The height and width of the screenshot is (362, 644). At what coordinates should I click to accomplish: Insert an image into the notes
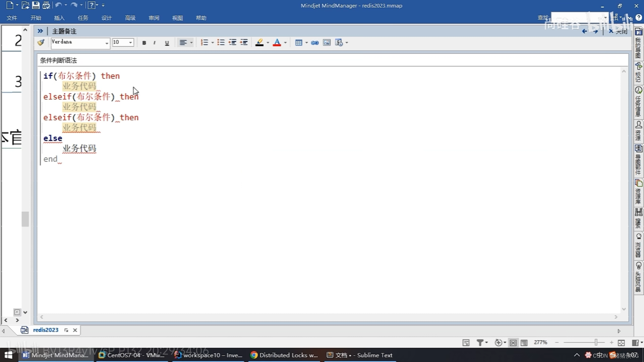click(x=327, y=43)
